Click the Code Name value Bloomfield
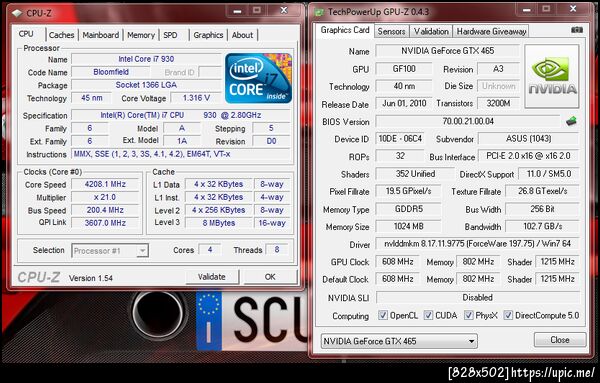Screen dimensions: 600x383 click(x=111, y=72)
